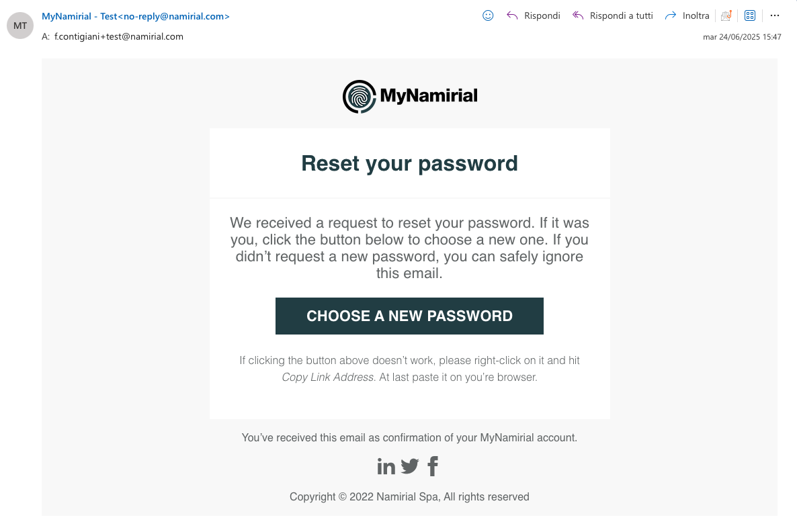
Task: Click the MyNamirial account confirmation footer line
Action: (x=409, y=438)
